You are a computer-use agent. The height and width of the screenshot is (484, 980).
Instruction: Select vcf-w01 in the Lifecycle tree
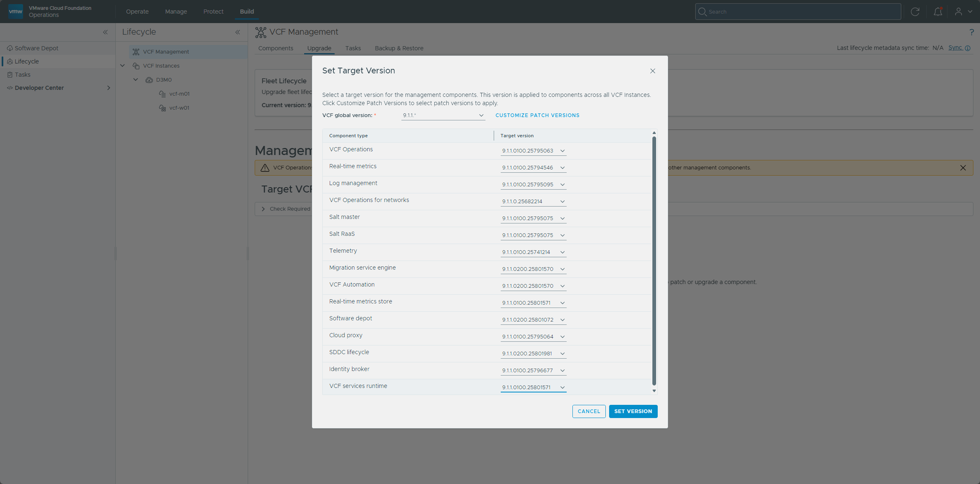coord(179,108)
